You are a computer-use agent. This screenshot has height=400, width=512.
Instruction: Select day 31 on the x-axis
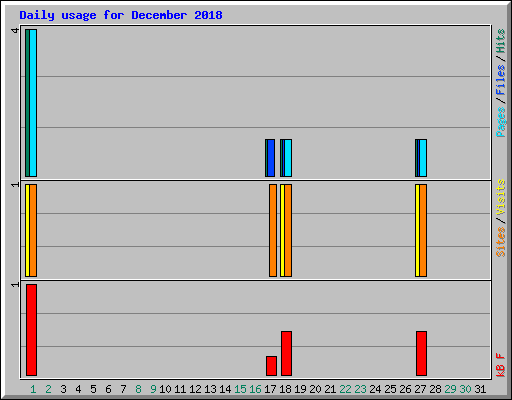(x=480, y=389)
